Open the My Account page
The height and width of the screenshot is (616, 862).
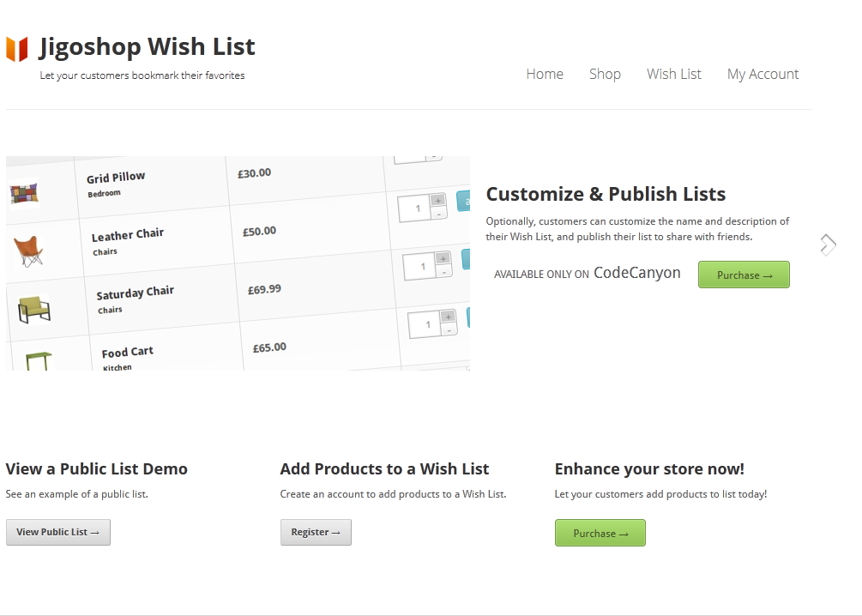tap(763, 75)
